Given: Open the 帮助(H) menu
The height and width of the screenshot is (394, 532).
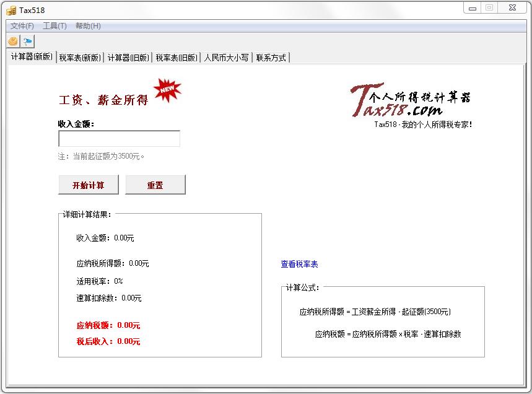Looking at the screenshot, I should tap(88, 26).
